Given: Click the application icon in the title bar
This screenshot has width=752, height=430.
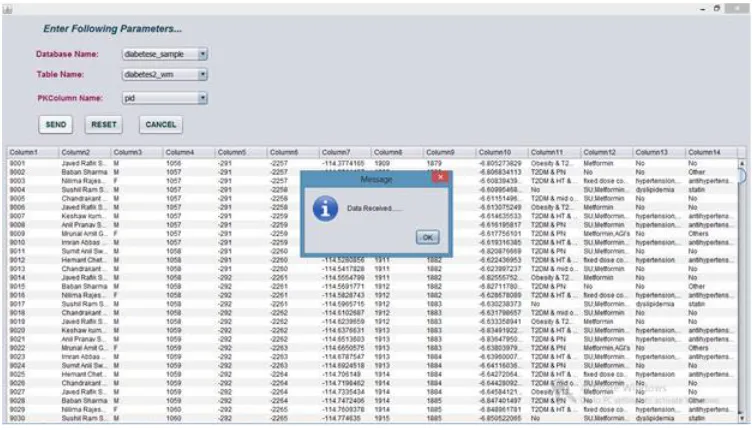Looking at the screenshot, I should 7,9.
